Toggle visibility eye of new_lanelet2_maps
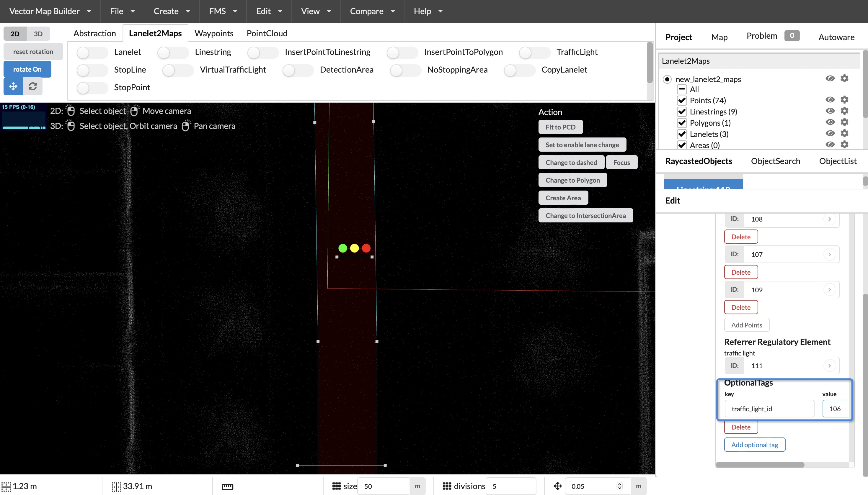The width and height of the screenshot is (868, 495). click(x=830, y=78)
